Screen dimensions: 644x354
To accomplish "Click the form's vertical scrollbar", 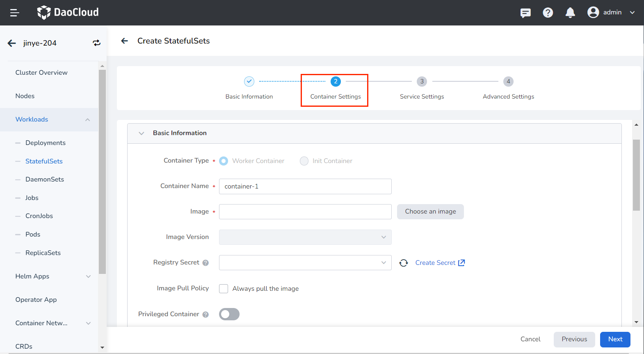I will [636, 175].
